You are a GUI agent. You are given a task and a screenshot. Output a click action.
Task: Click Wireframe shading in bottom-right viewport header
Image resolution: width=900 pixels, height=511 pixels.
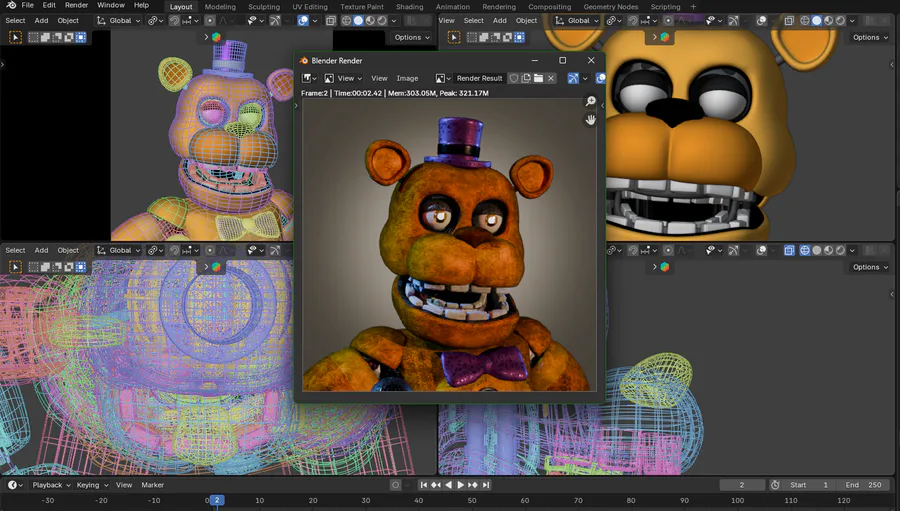(x=805, y=250)
